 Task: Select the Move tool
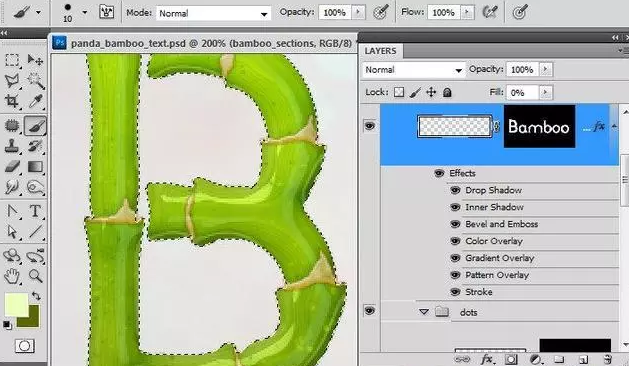[35, 60]
